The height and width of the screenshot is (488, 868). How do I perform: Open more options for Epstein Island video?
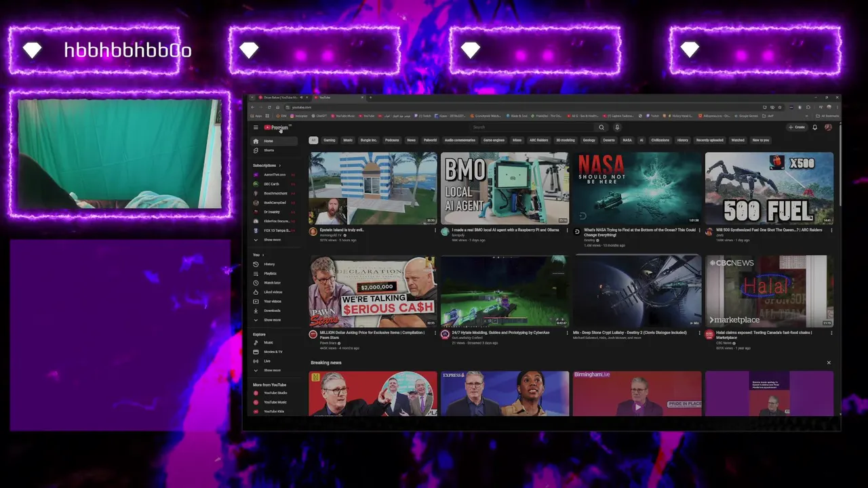pos(435,230)
